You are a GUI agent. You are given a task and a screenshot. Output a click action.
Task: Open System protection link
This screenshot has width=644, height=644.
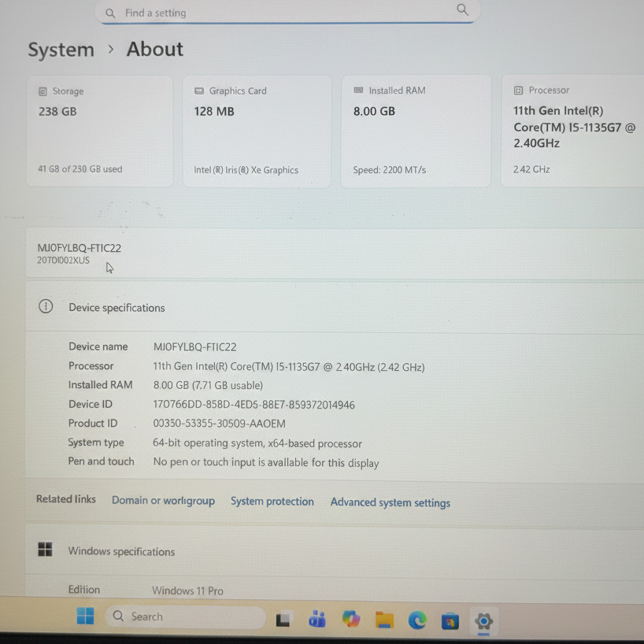click(x=272, y=502)
